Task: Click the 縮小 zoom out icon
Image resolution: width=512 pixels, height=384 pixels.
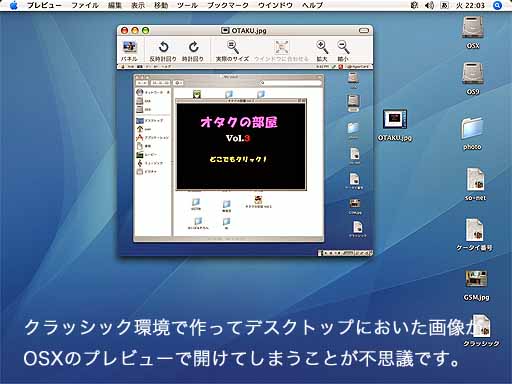Action: point(343,51)
